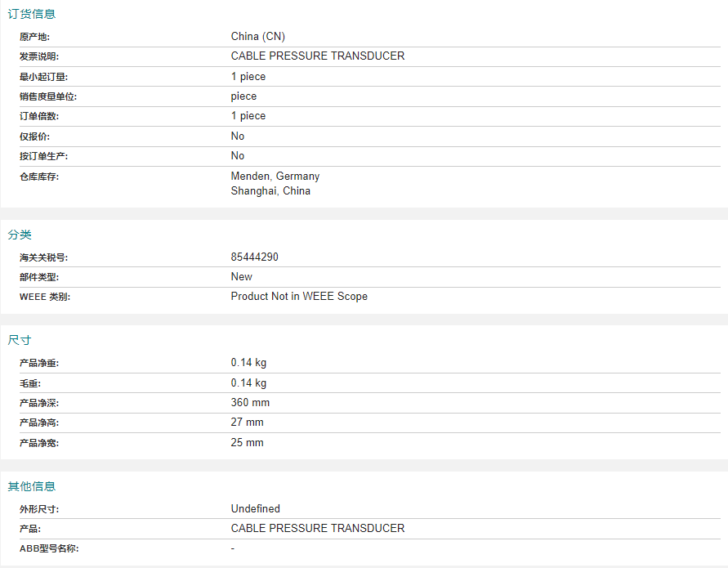Click the 毛重 weight label
This screenshot has width=728, height=568.
pyautogui.click(x=29, y=383)
